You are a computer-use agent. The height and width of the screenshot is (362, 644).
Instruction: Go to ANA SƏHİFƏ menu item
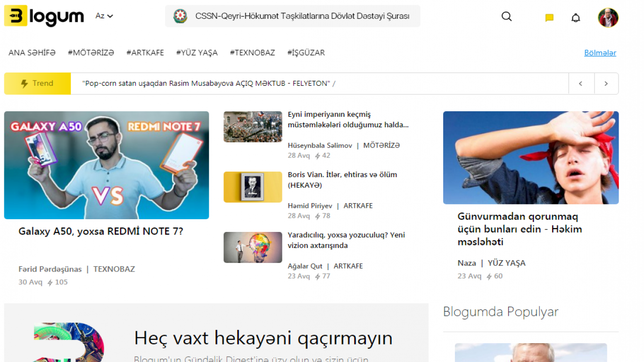click(32, 53)
